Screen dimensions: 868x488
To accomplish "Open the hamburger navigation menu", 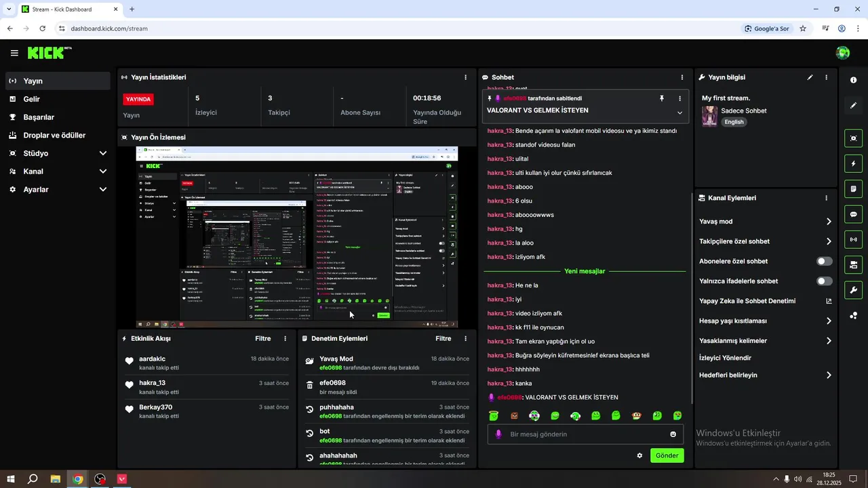I will [x=14, y=53].
